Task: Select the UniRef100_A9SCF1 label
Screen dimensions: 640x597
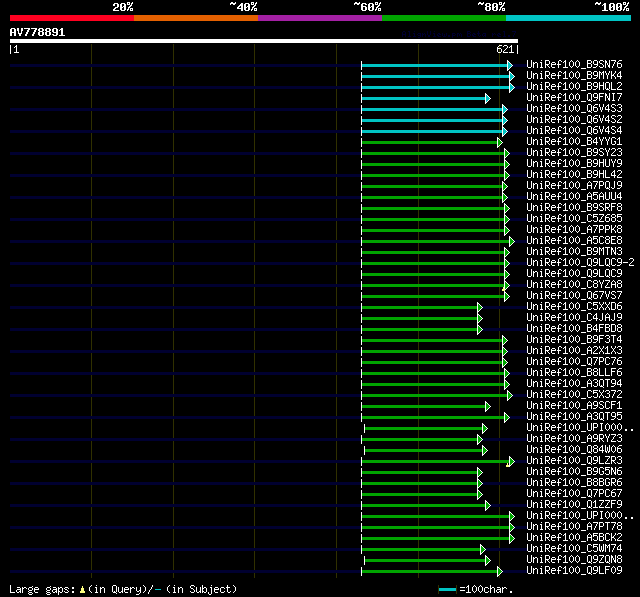Action: [x=574, y=406]
